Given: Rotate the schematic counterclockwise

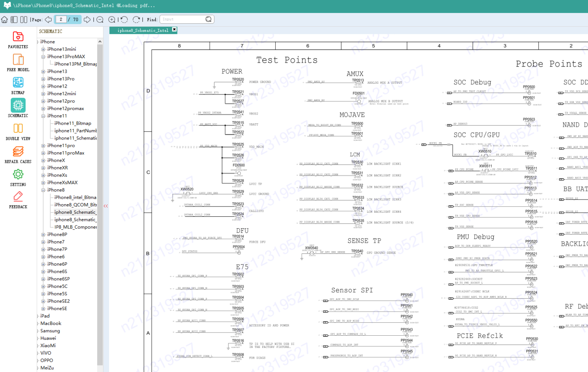Looking at the screenshot, I should click(x=124, y=19).
